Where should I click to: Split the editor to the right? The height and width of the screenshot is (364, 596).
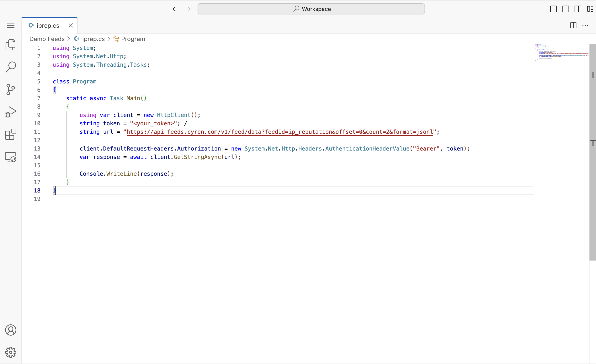coord(573,25)
